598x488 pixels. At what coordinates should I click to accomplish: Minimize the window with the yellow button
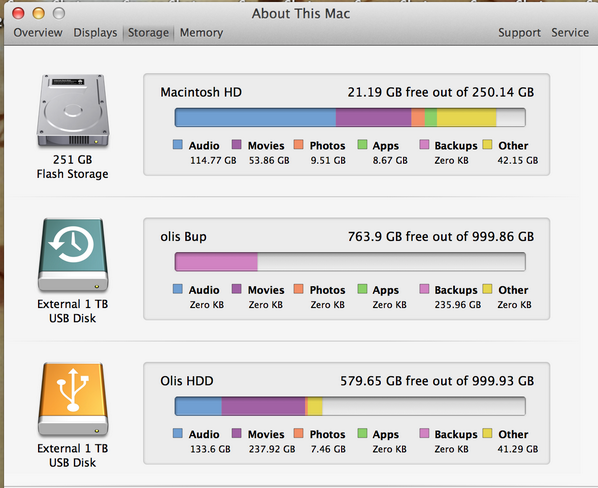tap(38, 13)
